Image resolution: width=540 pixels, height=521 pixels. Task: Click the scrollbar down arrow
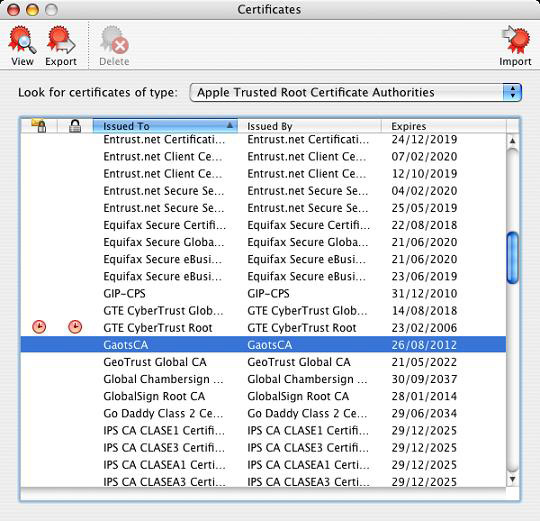click(x=512, y=479)
